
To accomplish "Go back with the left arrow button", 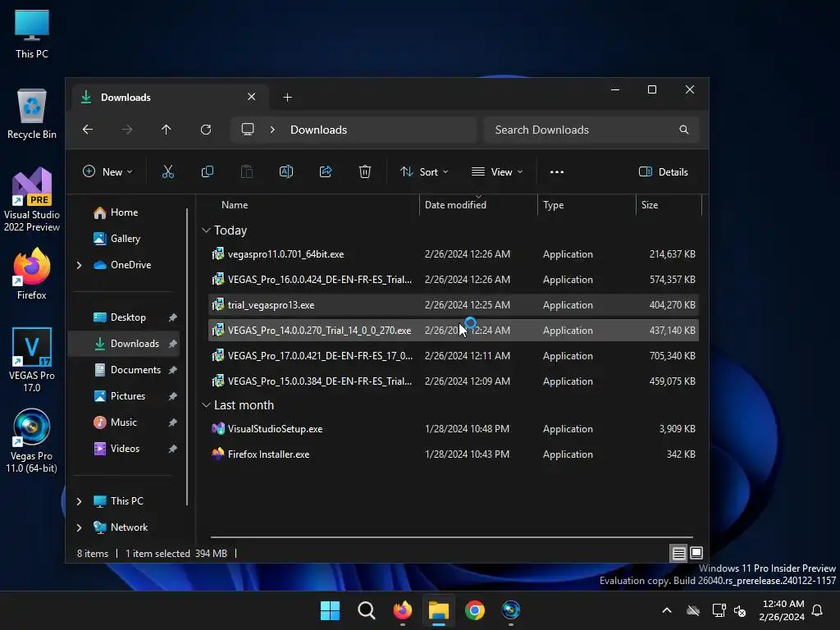I will click(x=88, y=130).
